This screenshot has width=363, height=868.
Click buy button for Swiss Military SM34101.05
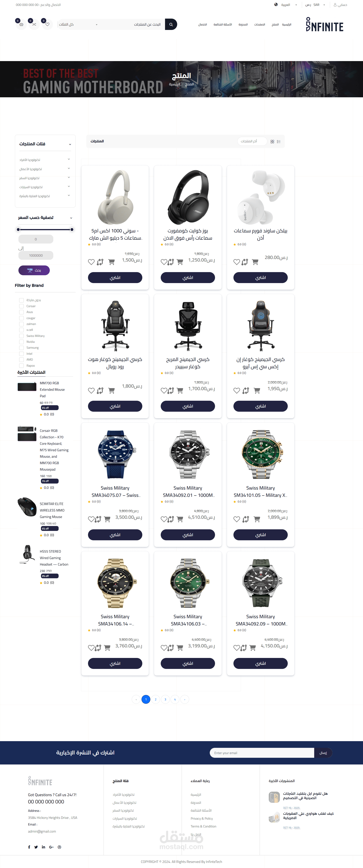tap(260, 535)
